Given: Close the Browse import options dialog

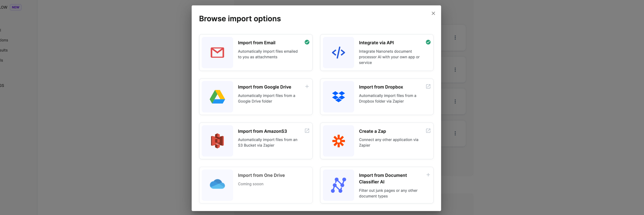Looking at the screenshot, I should click(433, 14).
